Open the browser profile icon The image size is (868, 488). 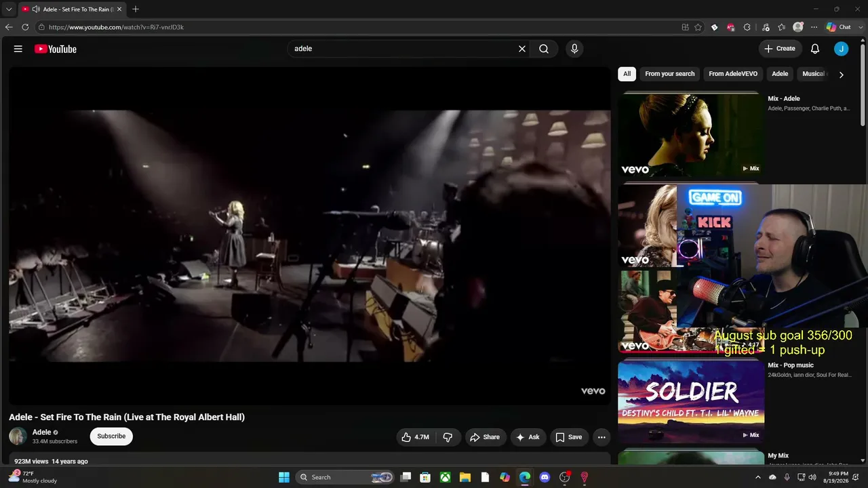pyautogui.click(x=798, y=27)
